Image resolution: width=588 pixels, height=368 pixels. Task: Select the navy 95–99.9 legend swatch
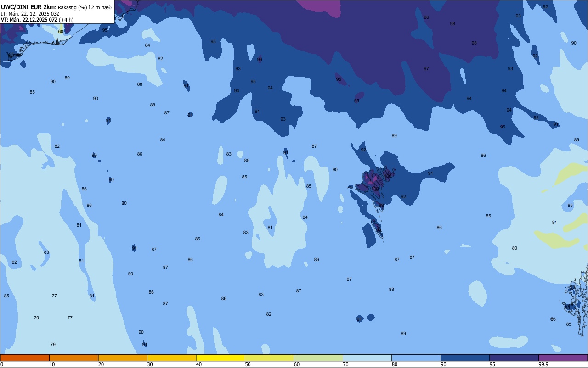coord(514,357)
